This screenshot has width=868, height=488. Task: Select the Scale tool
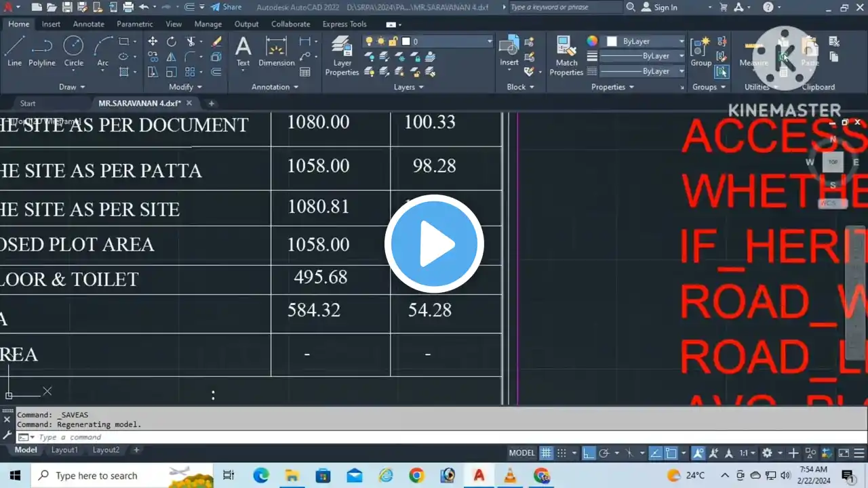[172, 72]
